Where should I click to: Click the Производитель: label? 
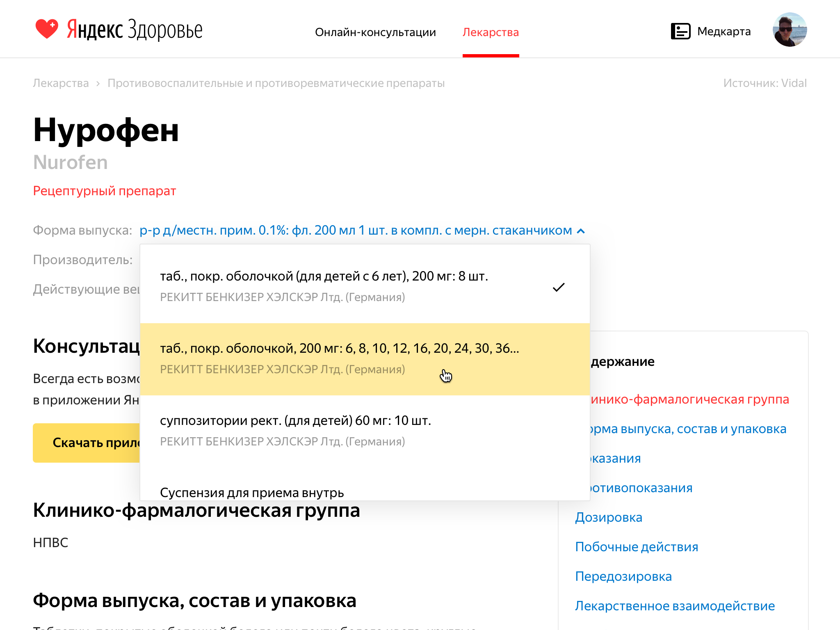83,260
